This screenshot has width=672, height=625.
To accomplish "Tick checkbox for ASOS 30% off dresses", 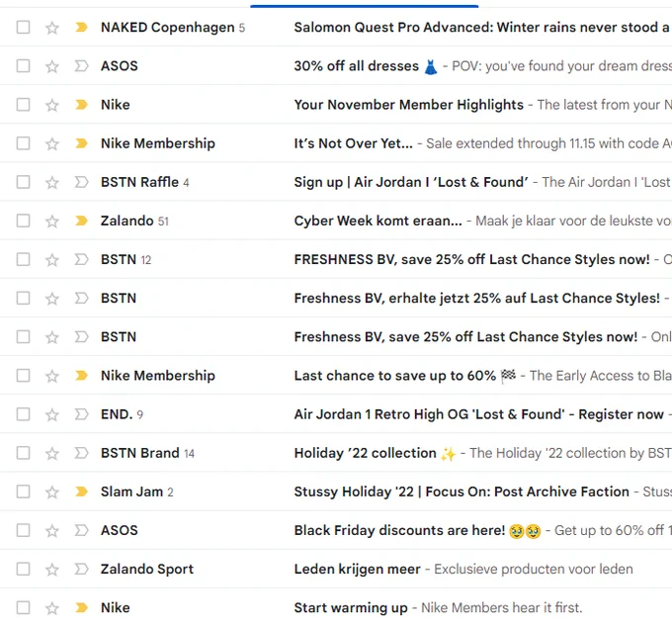I will tap(23, 66).
